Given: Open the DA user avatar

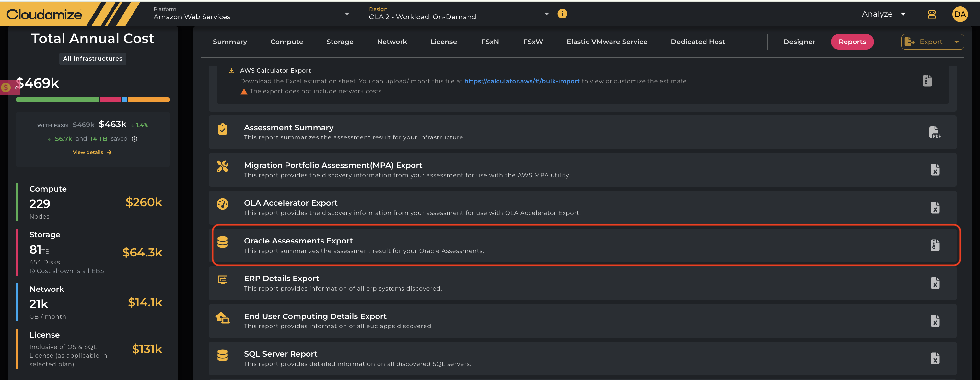Looking at the screenshot, I should pos(960,14).
